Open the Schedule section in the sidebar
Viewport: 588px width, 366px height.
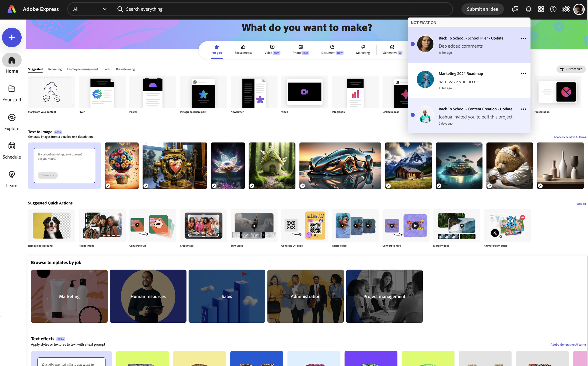click(12, 150)
